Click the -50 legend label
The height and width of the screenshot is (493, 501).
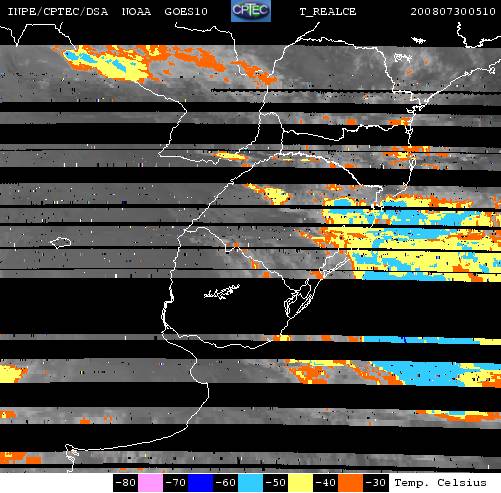(x=276, y=483)
